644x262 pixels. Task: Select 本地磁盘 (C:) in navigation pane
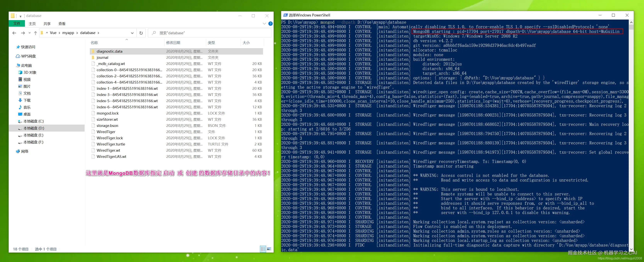[x=33, y=121]
